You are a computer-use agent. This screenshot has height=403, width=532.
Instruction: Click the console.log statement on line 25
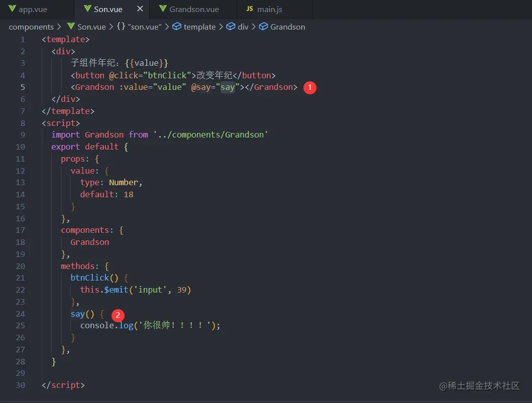point(150,326)
